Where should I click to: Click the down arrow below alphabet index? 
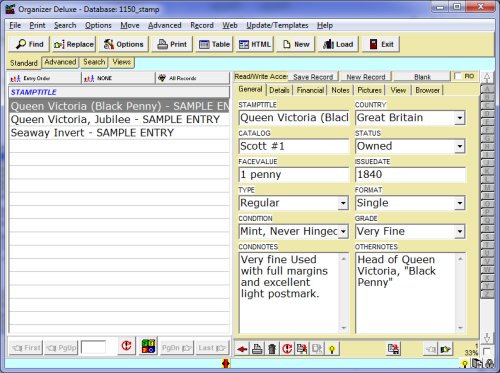coord(487,338)
